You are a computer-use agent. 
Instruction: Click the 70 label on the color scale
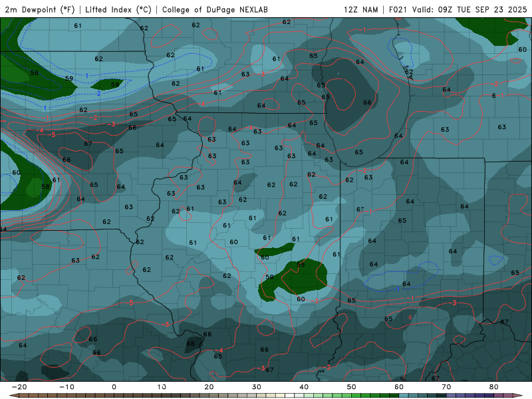[x=446, y=387]
